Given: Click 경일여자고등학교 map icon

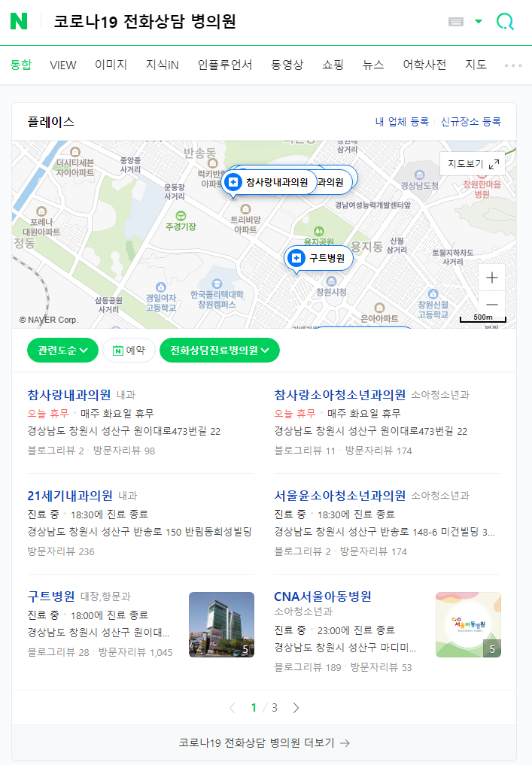Looking at the screenshot, I should [160, 287].
